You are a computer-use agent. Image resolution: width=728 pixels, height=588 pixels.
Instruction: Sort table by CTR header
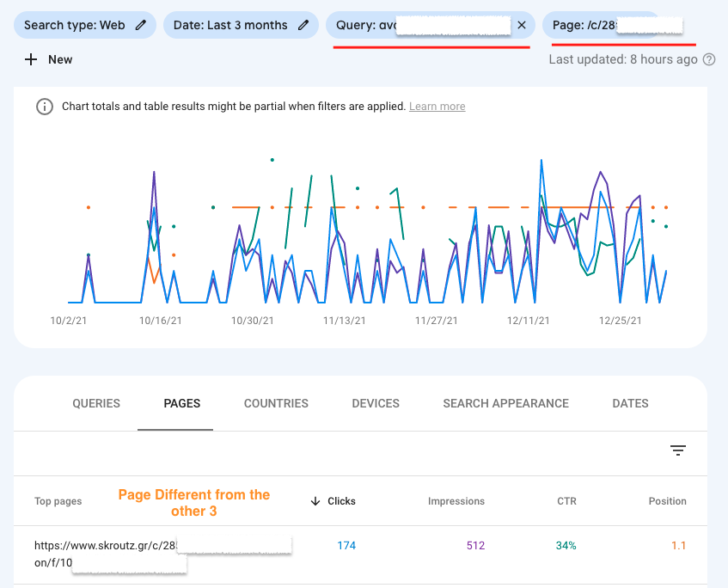click(x=566, y=501)
